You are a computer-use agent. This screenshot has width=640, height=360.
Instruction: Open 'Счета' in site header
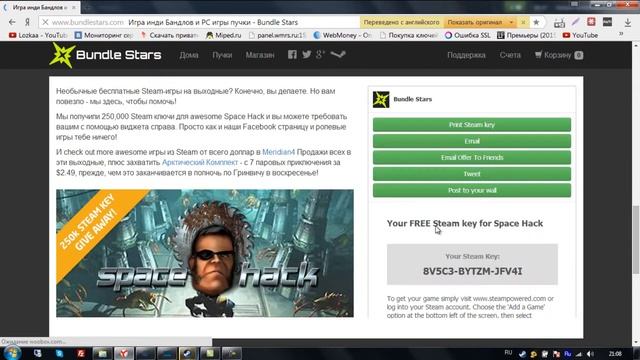(x=510, y=55)
